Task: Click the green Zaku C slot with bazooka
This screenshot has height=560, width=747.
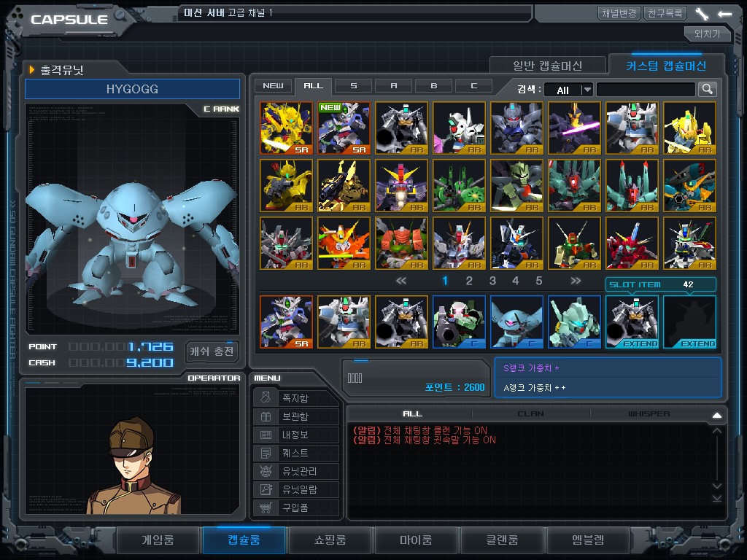Action: click(460, 322)
